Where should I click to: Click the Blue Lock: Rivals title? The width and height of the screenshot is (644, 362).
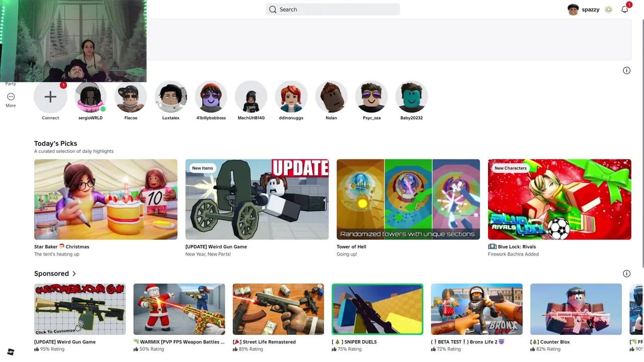coord(512,247)
